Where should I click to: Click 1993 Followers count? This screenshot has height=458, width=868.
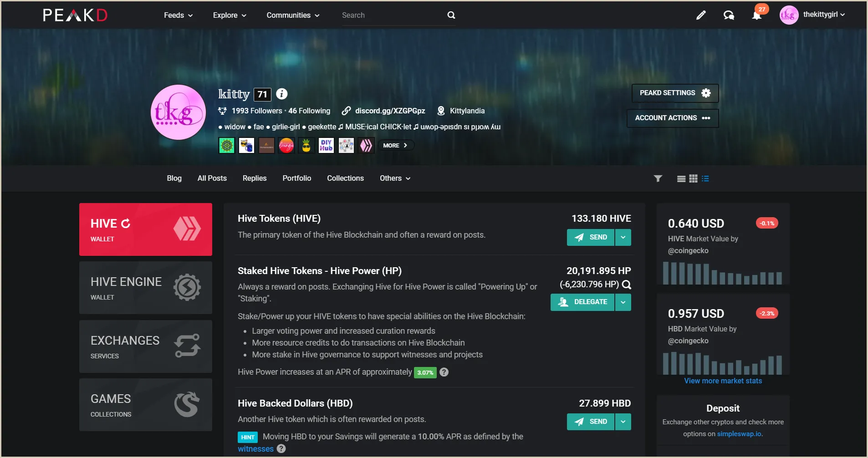click(x=257, y=111)
